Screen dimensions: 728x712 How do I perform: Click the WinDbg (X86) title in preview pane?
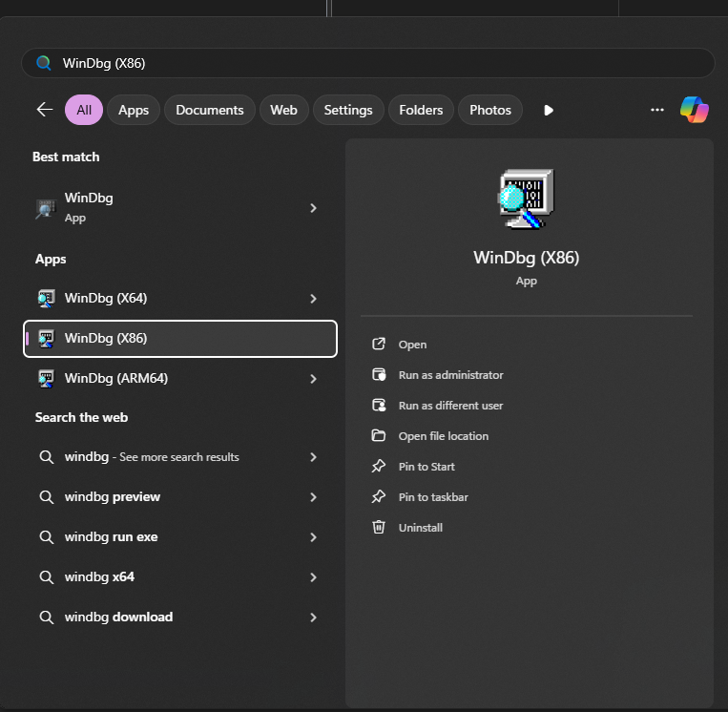click(x=526, y=258)
